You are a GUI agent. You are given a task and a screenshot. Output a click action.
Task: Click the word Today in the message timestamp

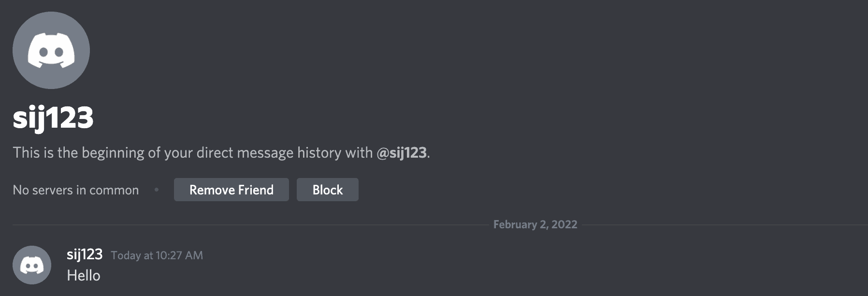point(126,255)
